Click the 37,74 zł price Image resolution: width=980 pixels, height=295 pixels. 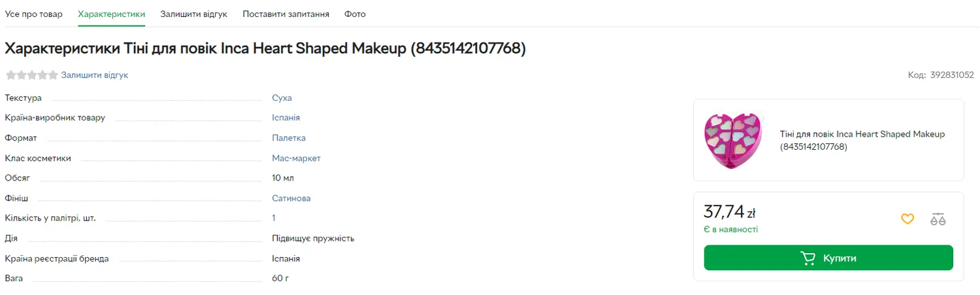729,212
